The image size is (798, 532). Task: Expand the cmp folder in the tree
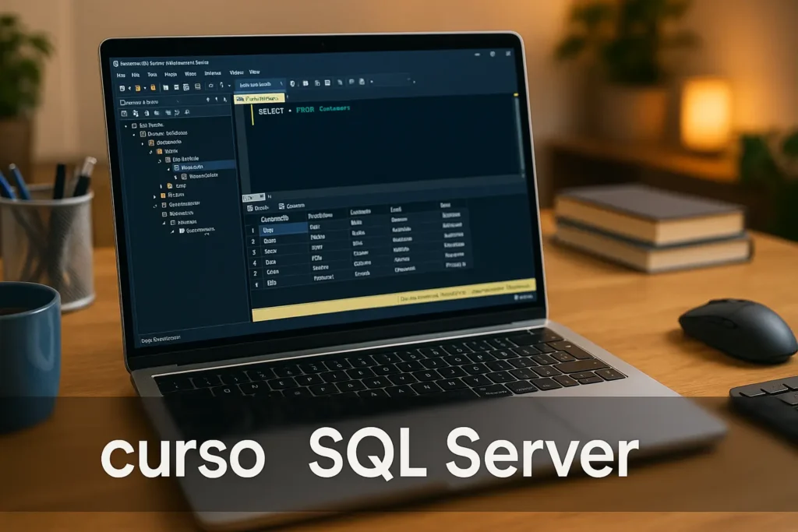point(161,187)
